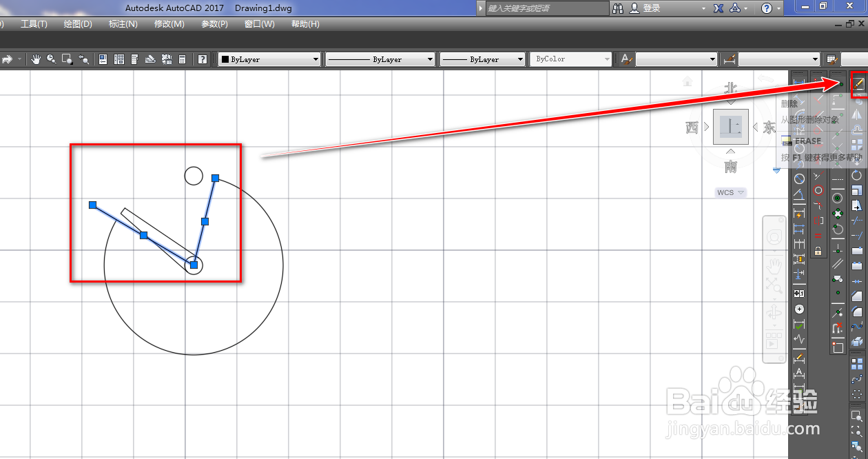
Task: Choose the Tangent object snap
Action: click(x=838, y=228)
